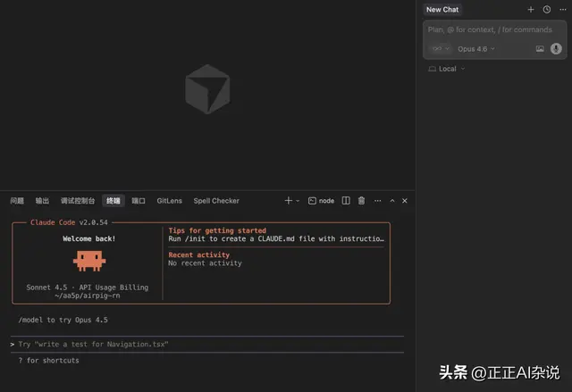Switch to the 端口 panel tab
572x392 pixels.
[139, 201]
